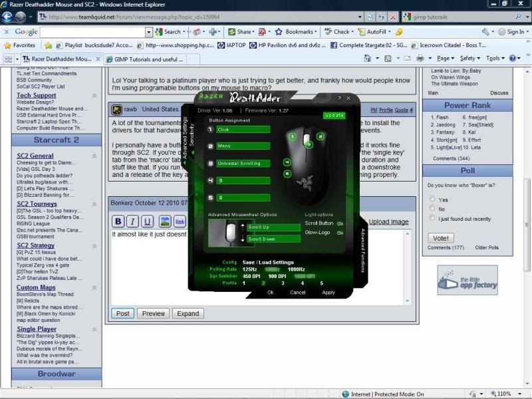Click the Vote! button in poll

click(441, 238)
